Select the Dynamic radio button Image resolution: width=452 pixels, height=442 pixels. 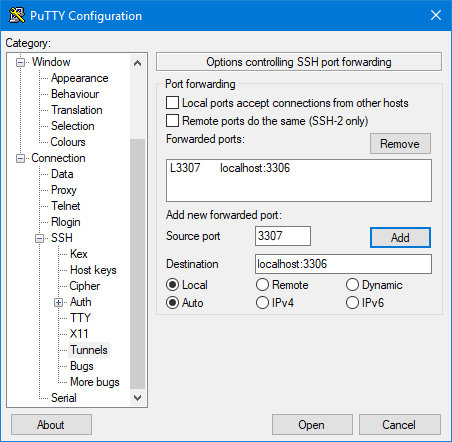(352, 285)
